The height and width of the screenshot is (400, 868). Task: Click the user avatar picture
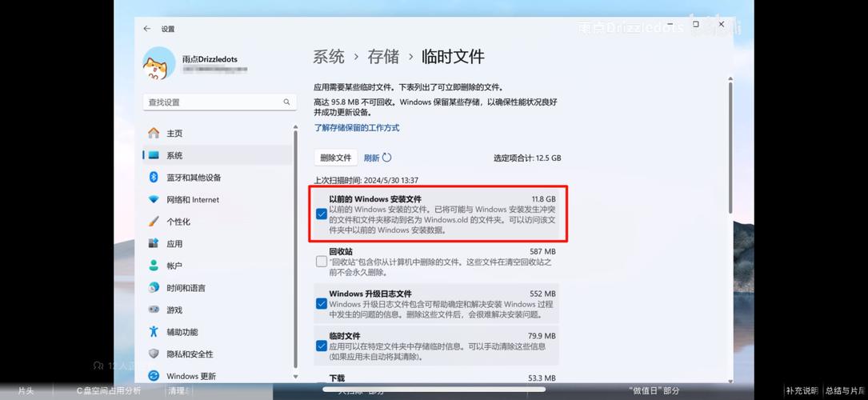click(x=159, y=63)
